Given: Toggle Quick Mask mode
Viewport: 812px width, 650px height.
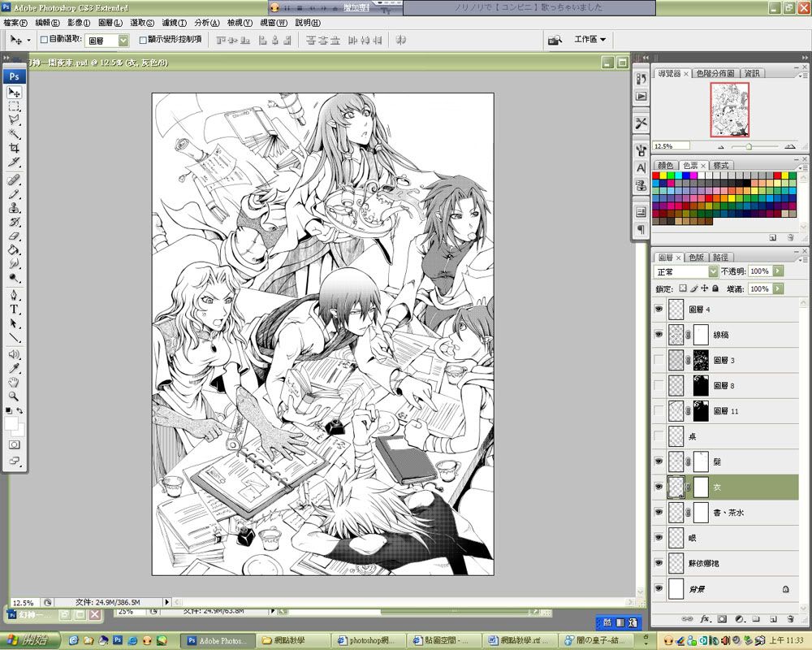Looking at the screenshot, I should (14, 444).
